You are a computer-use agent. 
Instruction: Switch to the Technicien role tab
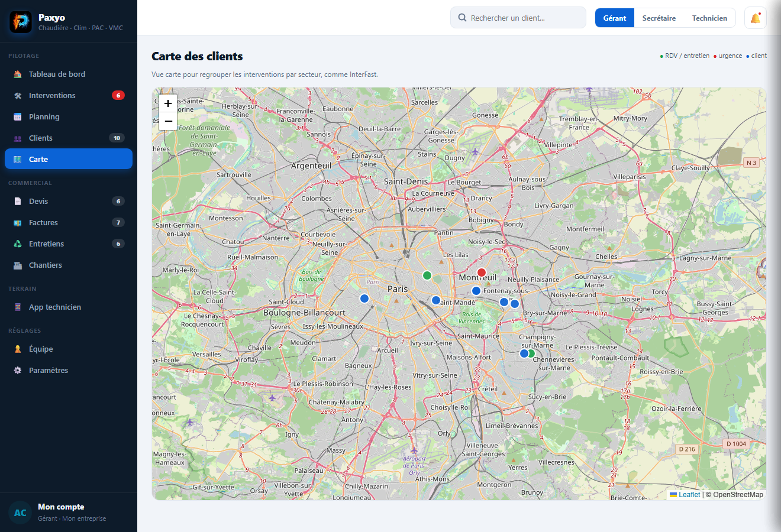[709, 18]
